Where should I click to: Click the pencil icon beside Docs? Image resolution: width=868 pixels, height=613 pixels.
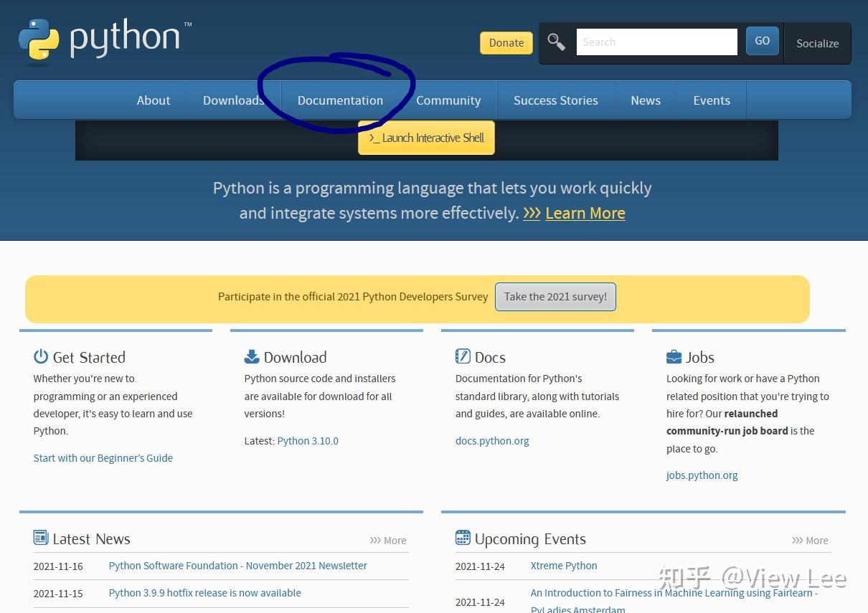462,356
